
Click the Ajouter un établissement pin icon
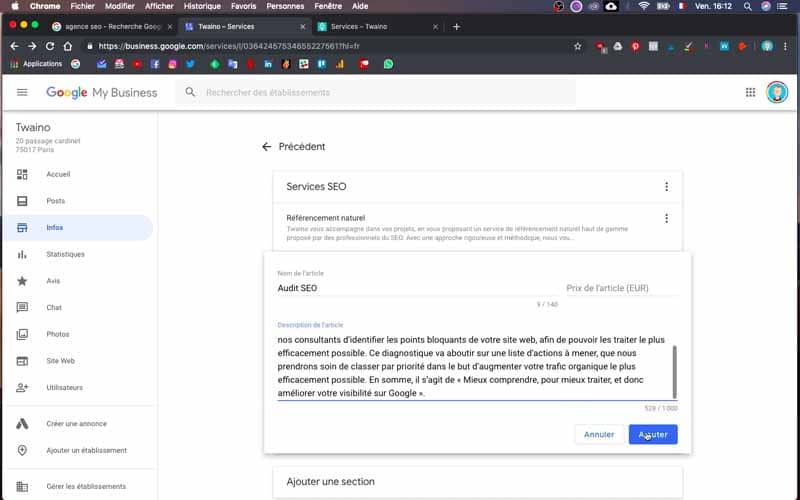pos(22,450)
